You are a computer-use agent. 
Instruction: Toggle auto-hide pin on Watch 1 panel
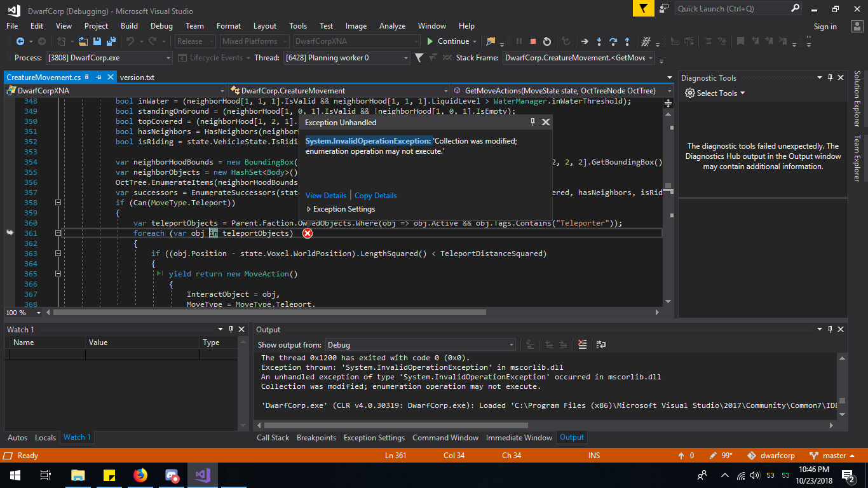tap(231, 329)
